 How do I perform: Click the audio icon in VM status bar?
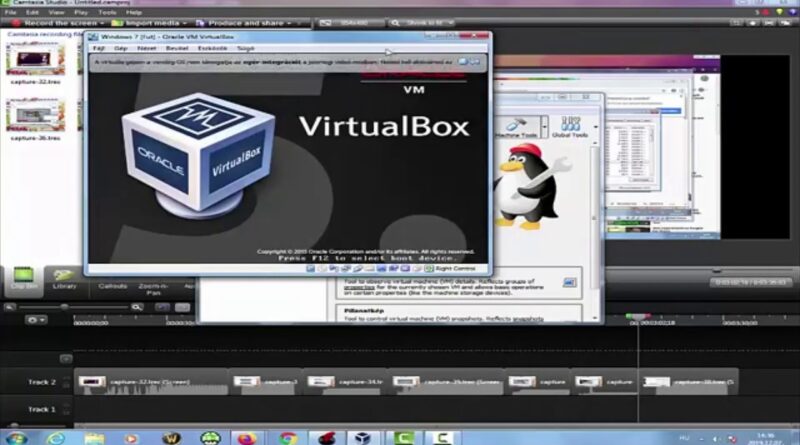[334, 268]
